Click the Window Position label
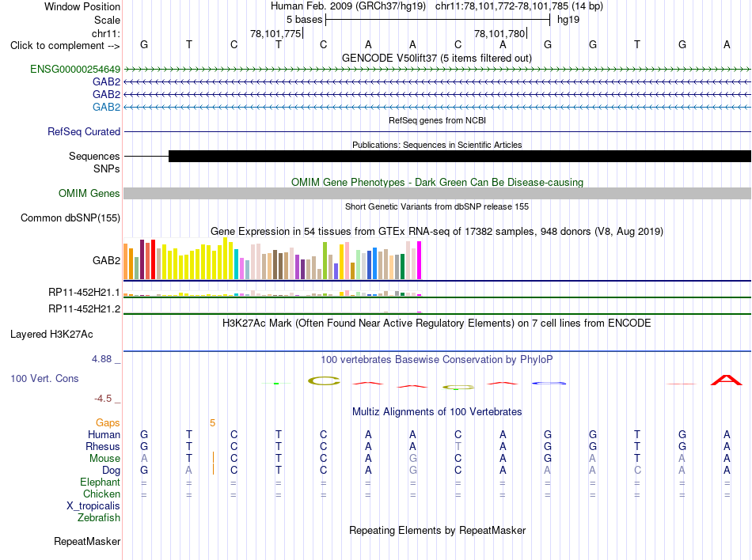This screenshot has height=560, width=752. [82, 6]
